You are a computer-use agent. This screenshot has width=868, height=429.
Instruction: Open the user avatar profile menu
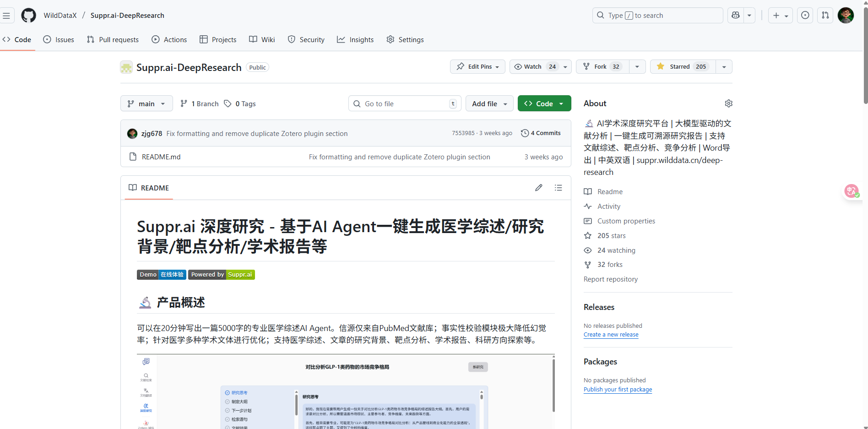[x=846, y=16]
